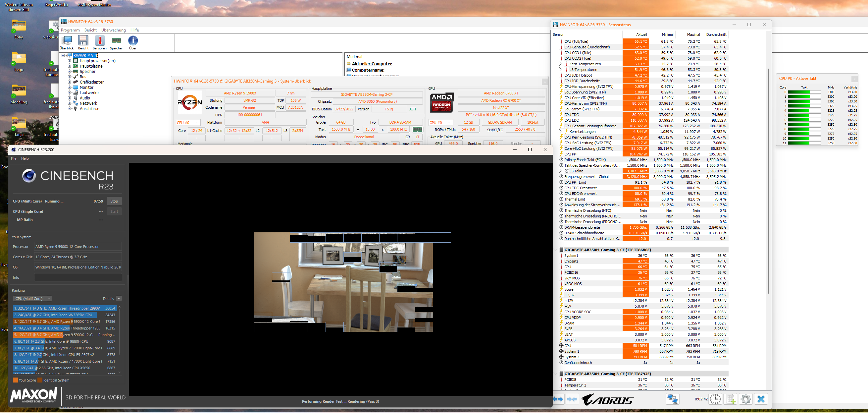Stop the running Multi Core benchmark

pos(114,201)
